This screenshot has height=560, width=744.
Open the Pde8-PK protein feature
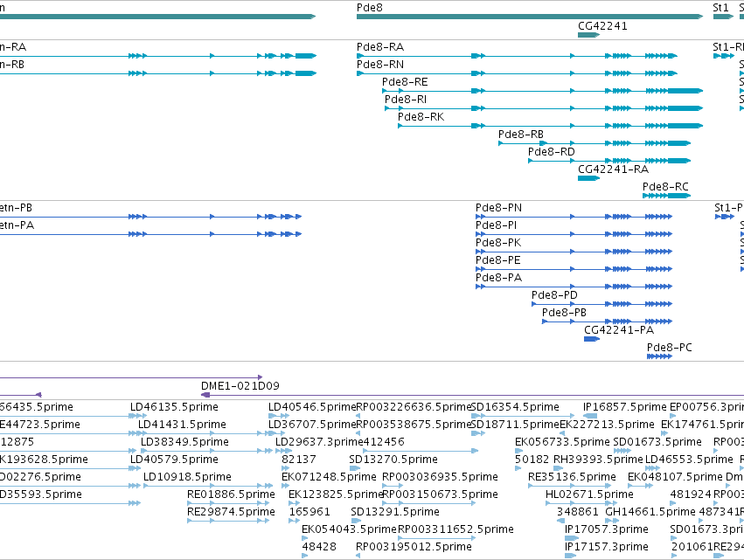(x=498, y=243)
